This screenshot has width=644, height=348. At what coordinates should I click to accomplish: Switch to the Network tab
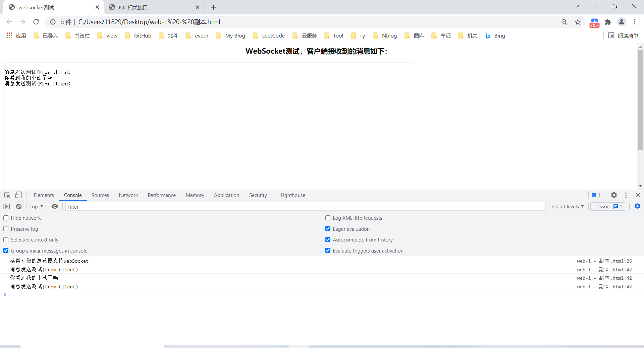tap(128, 195)
